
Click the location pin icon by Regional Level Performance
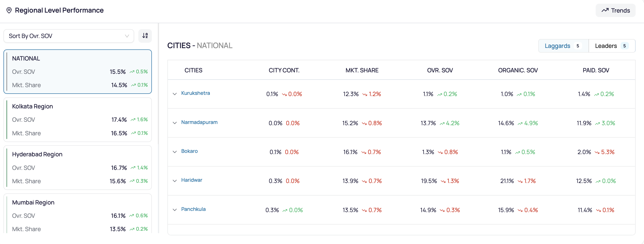[9, 10]
